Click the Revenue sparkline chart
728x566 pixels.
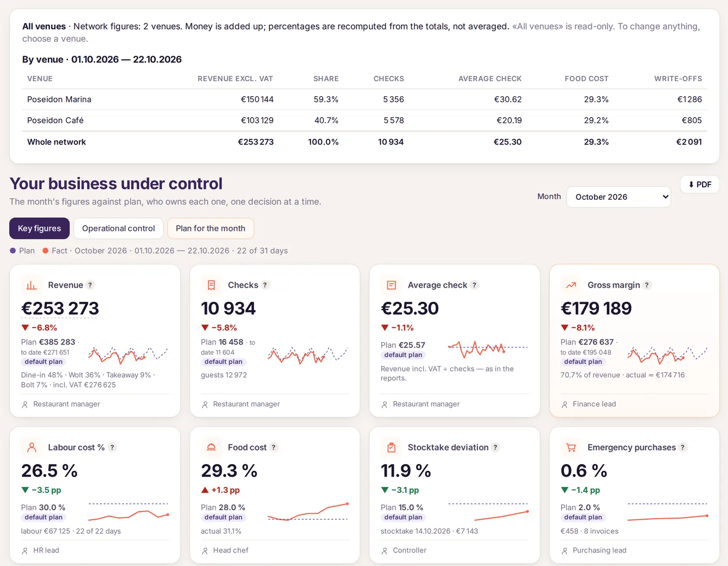point(128,355)
